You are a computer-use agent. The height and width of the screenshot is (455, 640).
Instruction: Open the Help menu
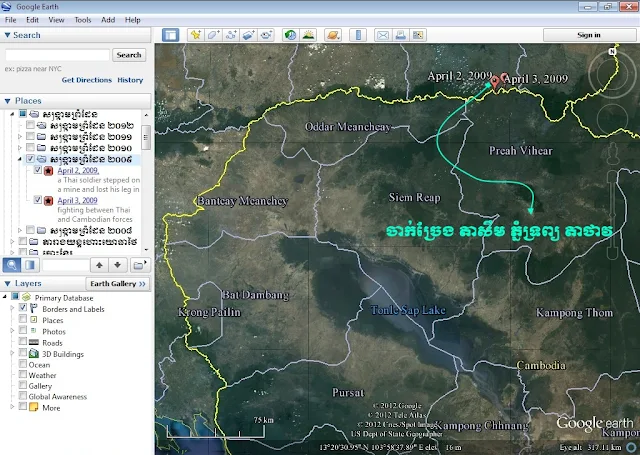pos(133,20)
